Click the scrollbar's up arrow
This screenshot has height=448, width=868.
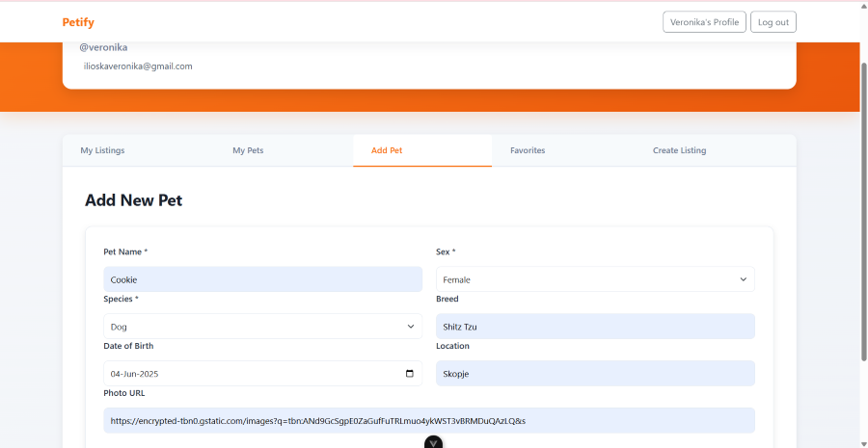(x=862, y=6)
